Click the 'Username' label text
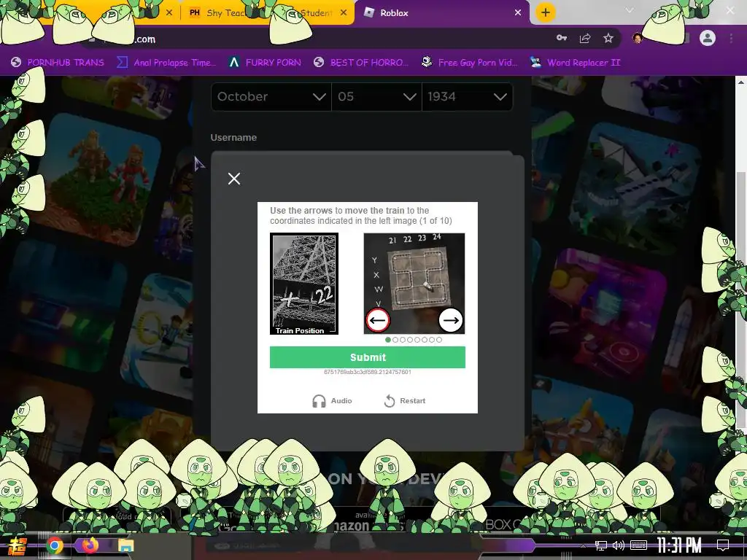This screenshot has height=560, width=747. 233,138
